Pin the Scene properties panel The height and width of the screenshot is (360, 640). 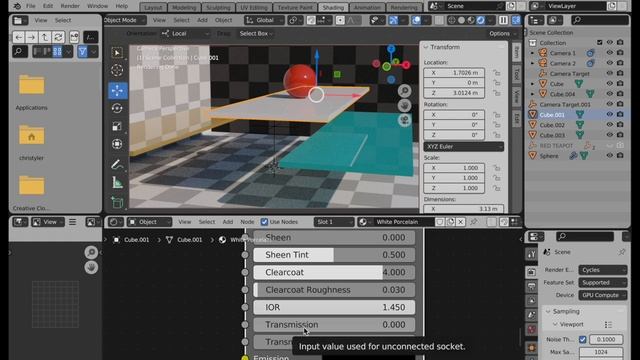coord(621,252)
